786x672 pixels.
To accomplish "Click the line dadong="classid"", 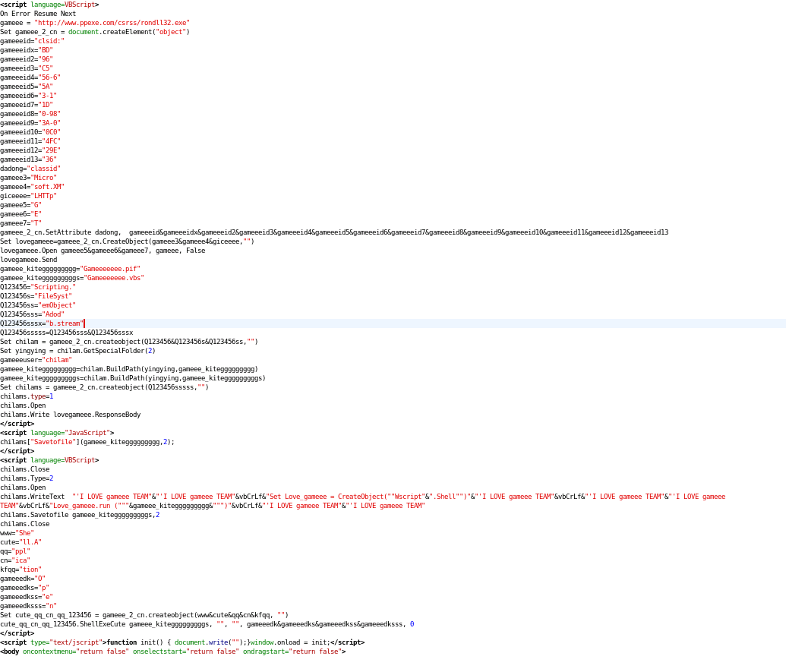I will click(x=30, y=169).
